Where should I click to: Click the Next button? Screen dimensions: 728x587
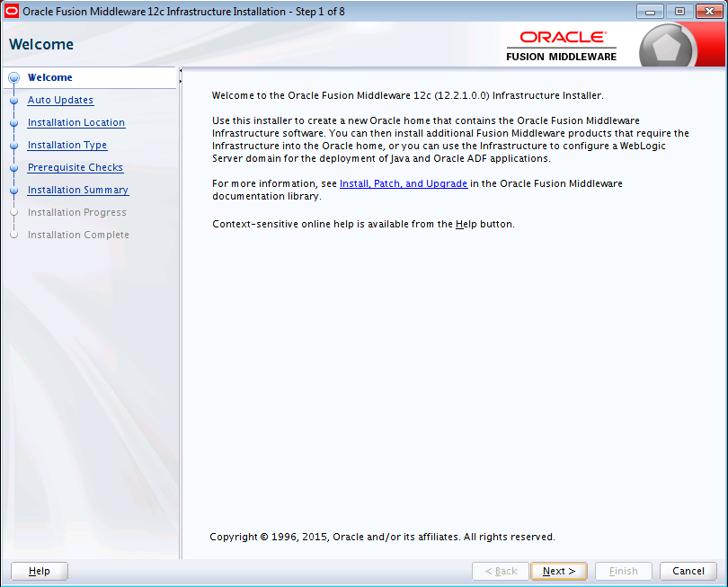559,571
